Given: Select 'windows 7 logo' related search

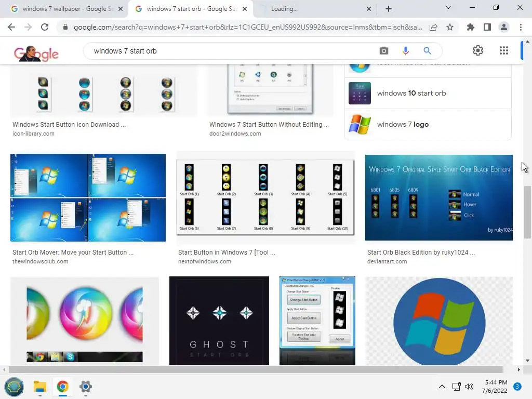Looking at the screenshot, I should pos(428,125).
